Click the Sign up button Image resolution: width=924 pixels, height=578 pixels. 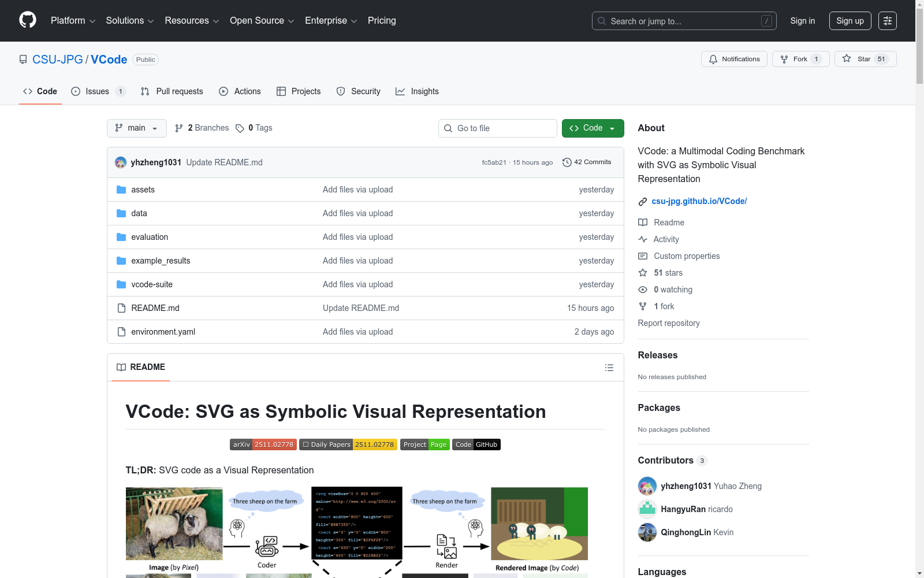coord(850,21)
